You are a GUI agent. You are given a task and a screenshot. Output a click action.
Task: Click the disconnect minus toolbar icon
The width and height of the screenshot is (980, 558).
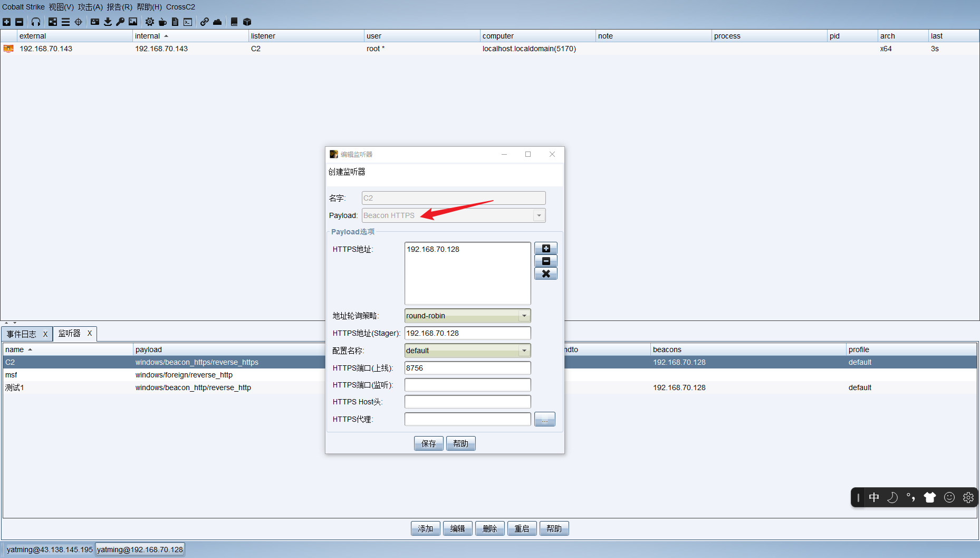click(19, 22)
